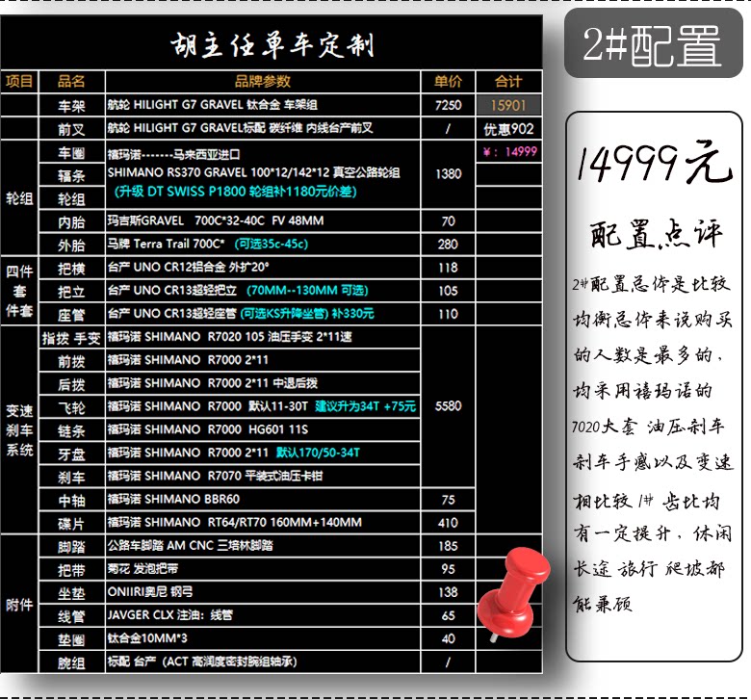
Task: Click the 玛吉斯GRAVEL 700C*32-40C description
Action: (216, 220)
